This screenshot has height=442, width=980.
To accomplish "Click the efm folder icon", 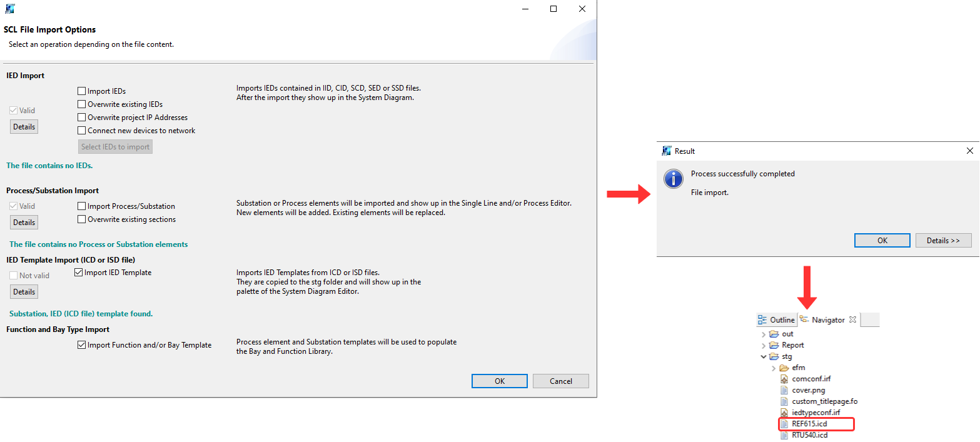I will pyautogui.click(x=784, y=368).
